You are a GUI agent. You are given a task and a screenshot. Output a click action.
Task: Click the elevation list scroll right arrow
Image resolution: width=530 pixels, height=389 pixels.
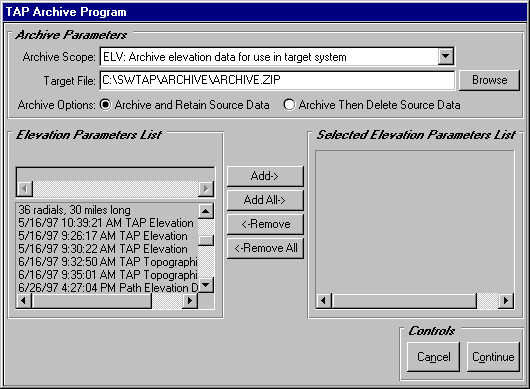190,300
